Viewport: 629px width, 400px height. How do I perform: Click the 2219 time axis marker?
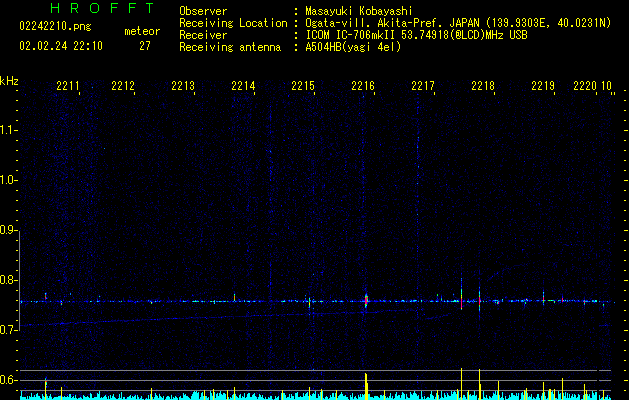click(x=543, y=86)
